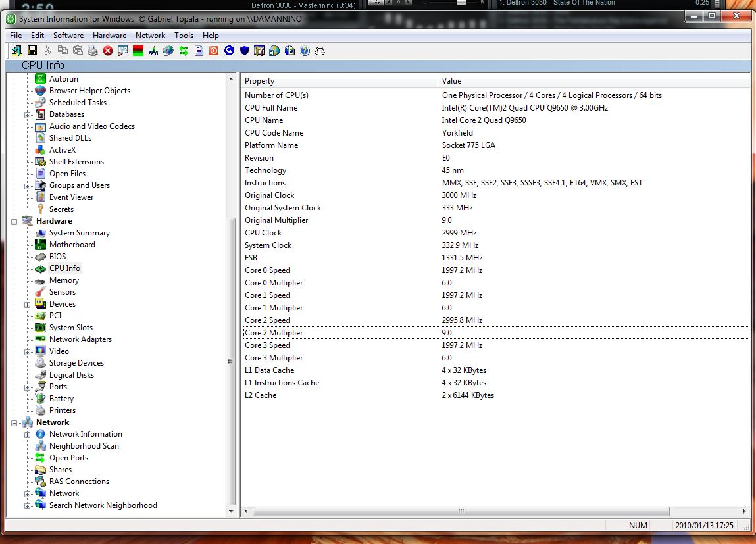The width and height of the screenshot is (756, 544).
Task: Select Autorun in the tree
Action: (x=64, y=78)
